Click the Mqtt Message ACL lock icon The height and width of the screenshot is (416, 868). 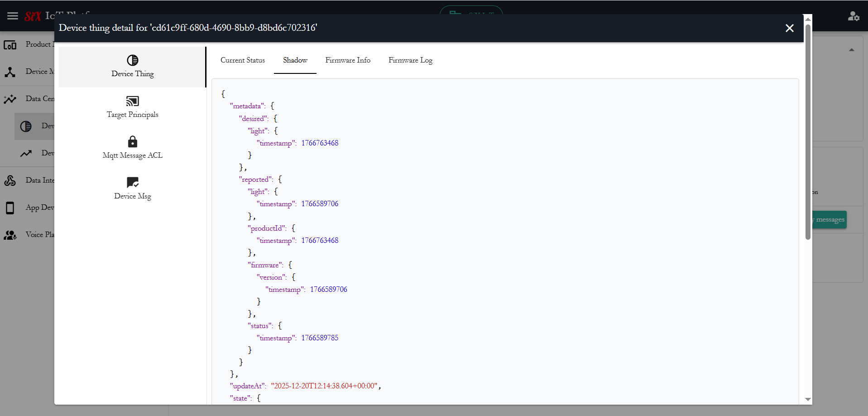[133, 141]
